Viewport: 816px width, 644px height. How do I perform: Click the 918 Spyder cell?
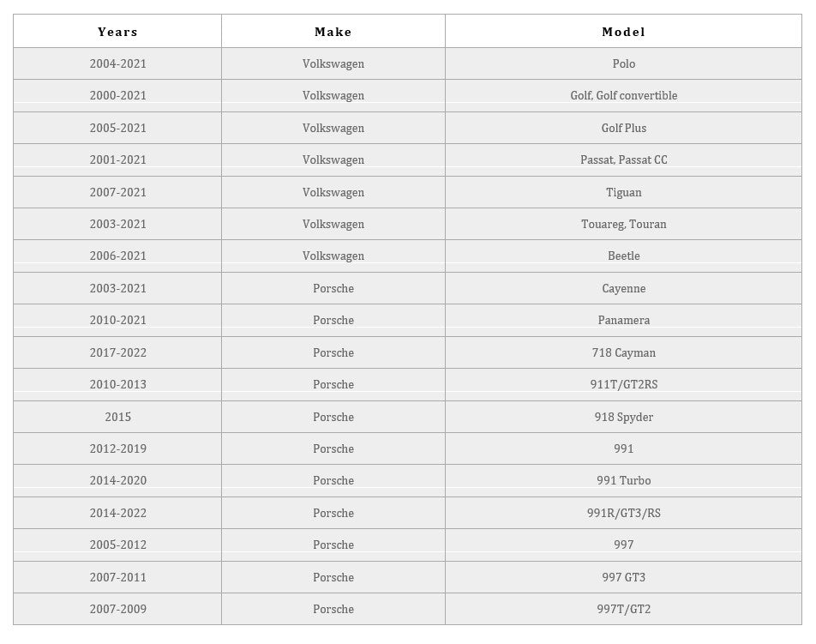coord(623,417)
